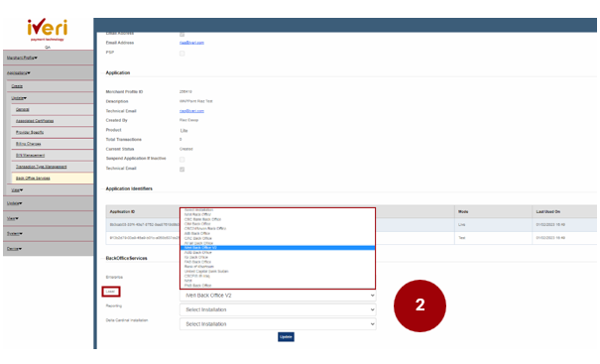This screenshot has height=364, width=600.
Task: Open the General settings page
Action: [22, 109]
